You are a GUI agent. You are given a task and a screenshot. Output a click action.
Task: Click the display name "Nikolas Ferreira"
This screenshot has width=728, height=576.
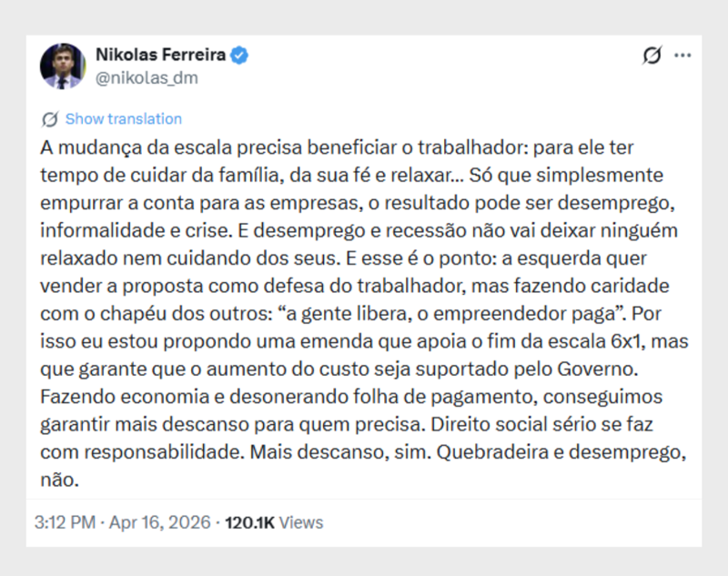click(x=162, y=54)
